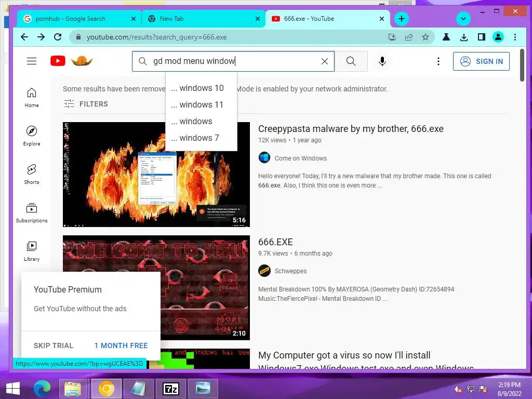Choose the 'windows 10' suggestion
This screenshot has height=399, width=532.
click(201, 88)
